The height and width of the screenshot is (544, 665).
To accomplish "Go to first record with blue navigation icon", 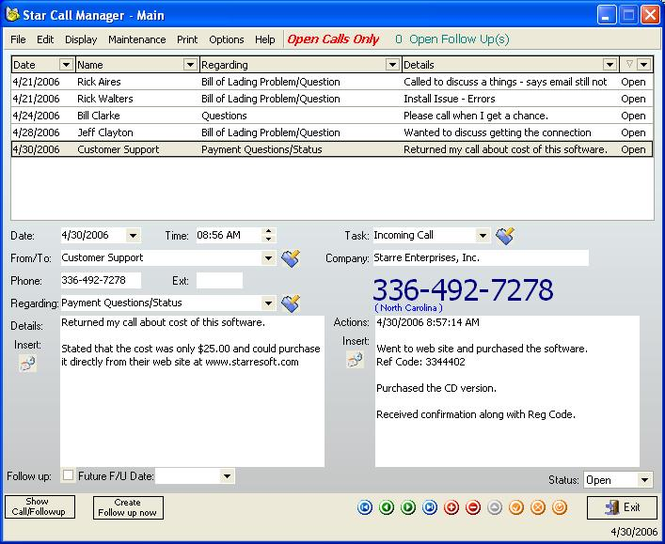I will coord(365,508).
